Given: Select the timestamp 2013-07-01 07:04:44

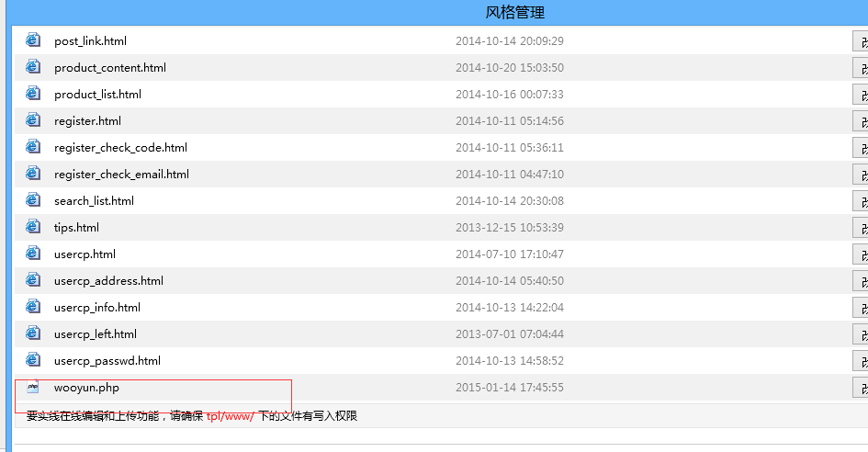Looking at the screenshot, I should pos(510,334).
